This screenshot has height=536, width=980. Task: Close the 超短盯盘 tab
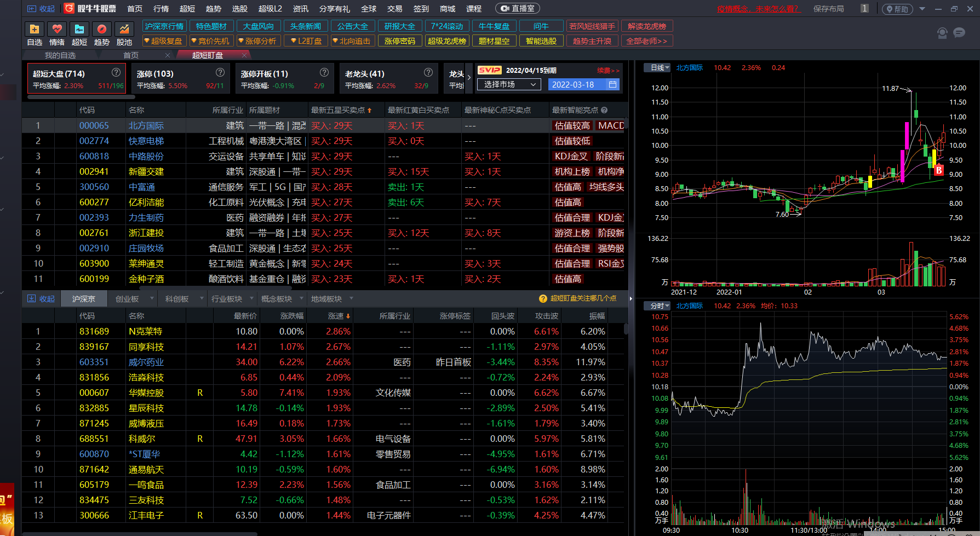pos(244,55)
